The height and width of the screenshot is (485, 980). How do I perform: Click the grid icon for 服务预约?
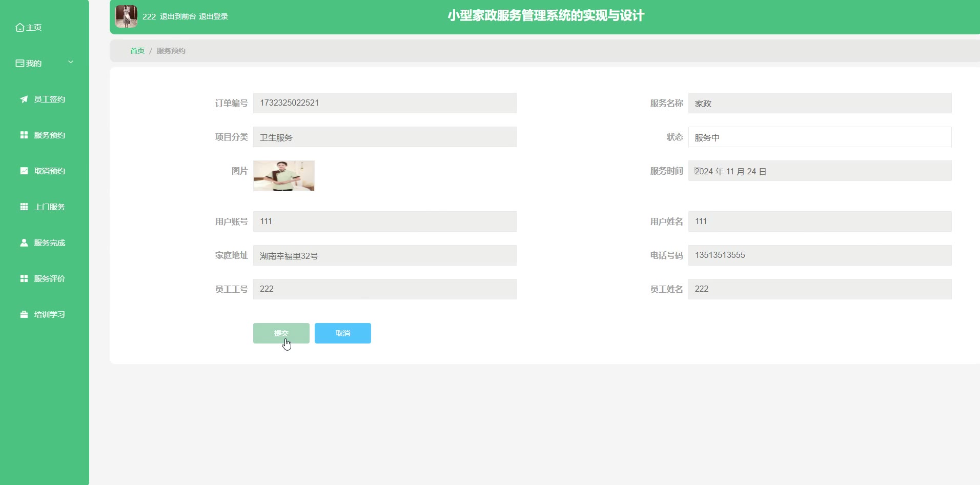tap(24, 135)
